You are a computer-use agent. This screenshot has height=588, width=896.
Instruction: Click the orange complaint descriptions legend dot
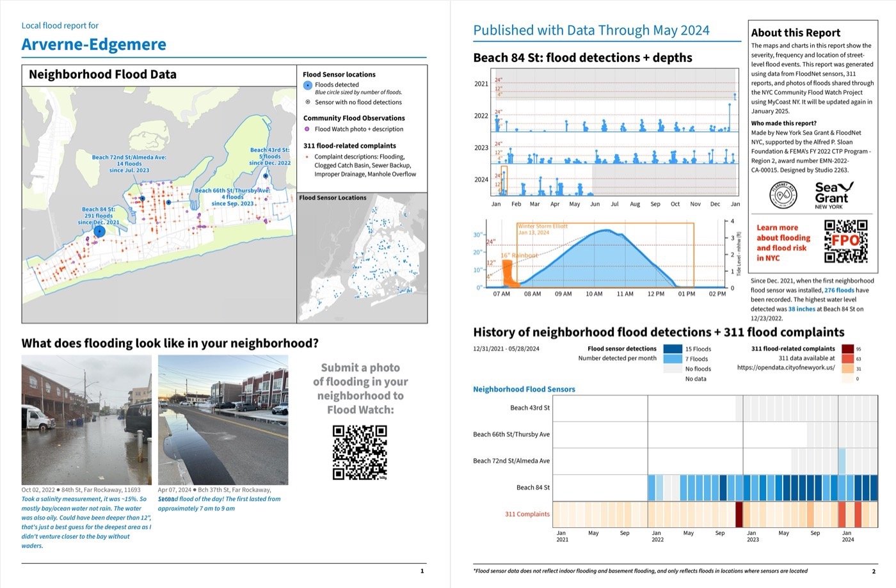(307, 157)
